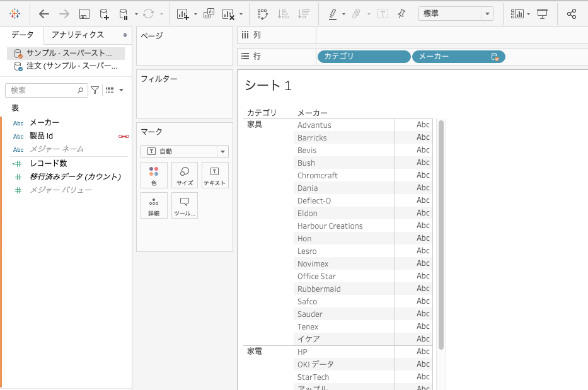Viewport: 588px width, 390px height.
Task: Open the mark type 自動 dropdown
Action: click(x=185, y=151)
